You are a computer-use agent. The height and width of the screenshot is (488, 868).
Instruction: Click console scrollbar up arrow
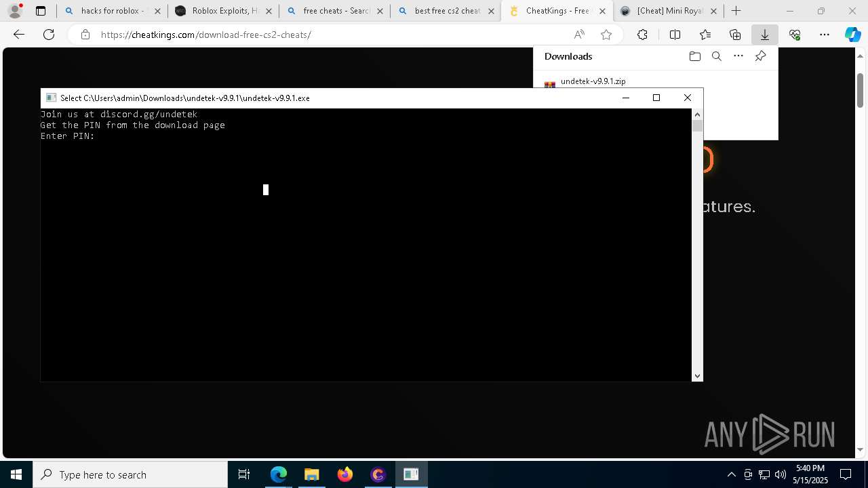click(697, 115)
